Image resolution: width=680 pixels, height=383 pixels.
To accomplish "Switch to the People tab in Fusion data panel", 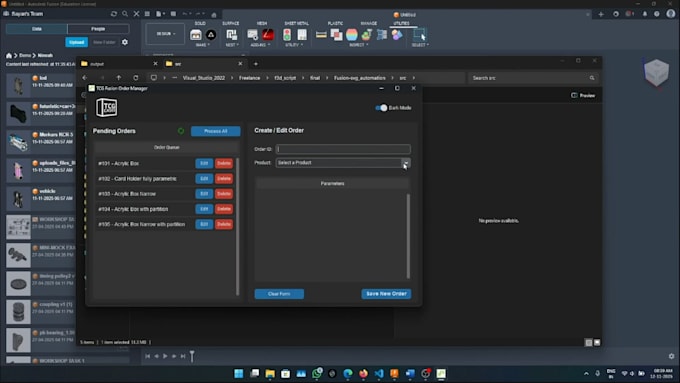I will (x=98, y=29).
